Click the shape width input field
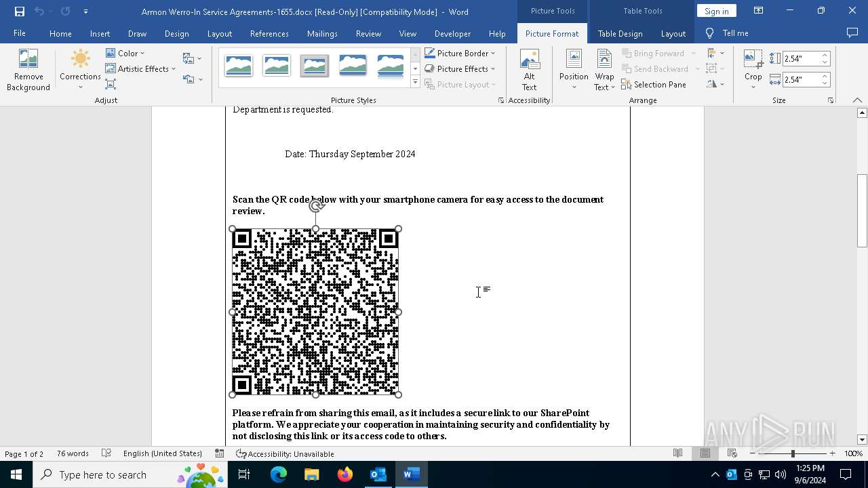 802,80
